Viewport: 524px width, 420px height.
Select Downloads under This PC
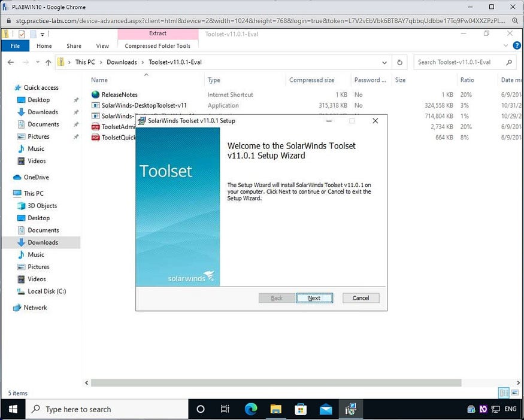(43, 242)
